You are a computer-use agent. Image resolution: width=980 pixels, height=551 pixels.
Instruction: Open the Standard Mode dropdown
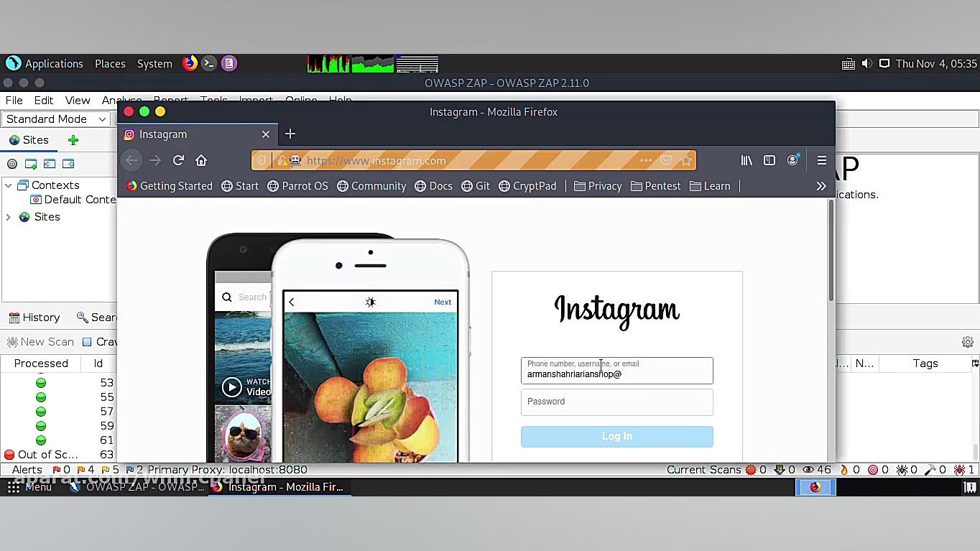click(56, 119)
